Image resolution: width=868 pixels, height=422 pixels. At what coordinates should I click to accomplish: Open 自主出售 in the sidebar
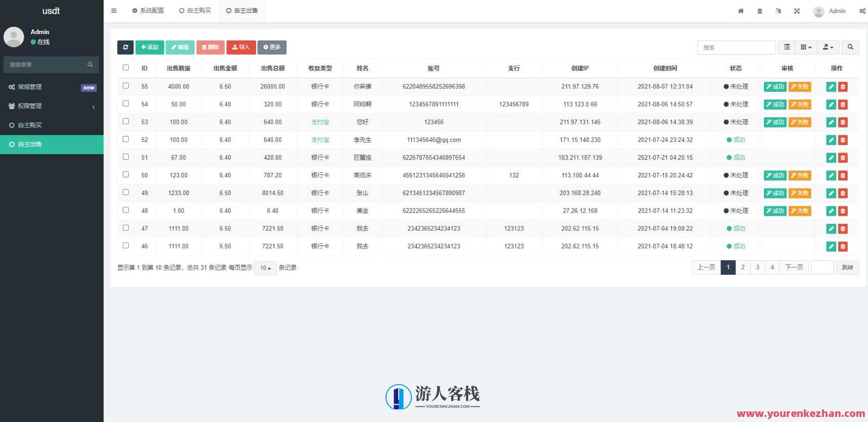52,145
